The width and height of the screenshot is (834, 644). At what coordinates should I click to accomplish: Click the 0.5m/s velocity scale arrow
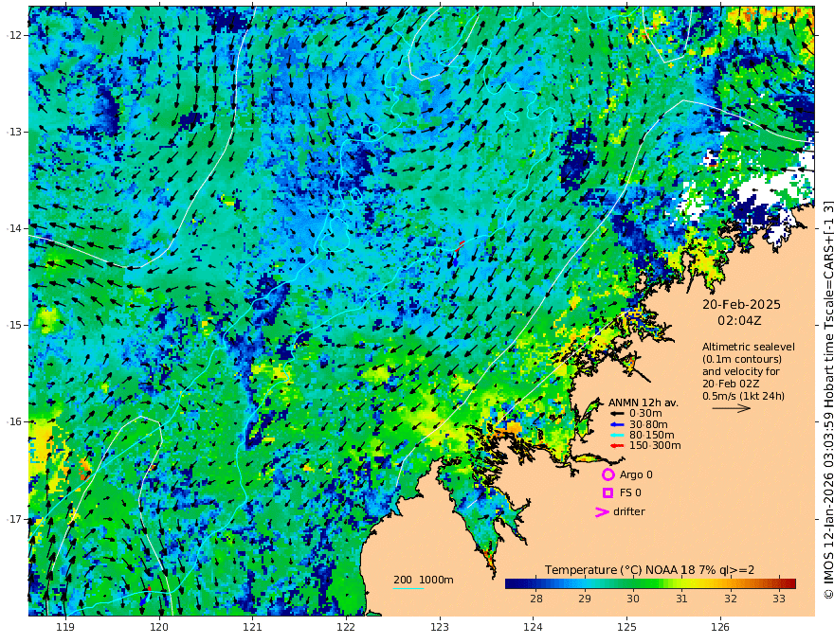tap(732, 408)
